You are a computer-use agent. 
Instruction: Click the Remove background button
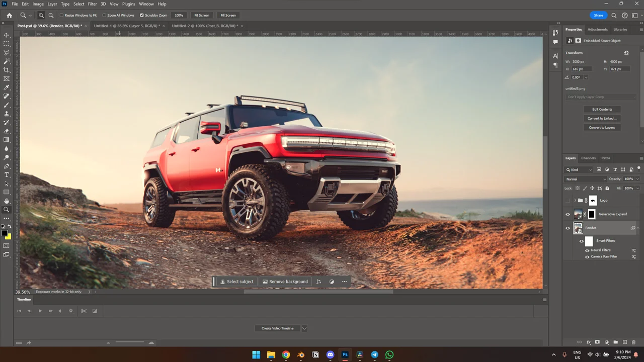pyautogui.click(x=285, y=282)
